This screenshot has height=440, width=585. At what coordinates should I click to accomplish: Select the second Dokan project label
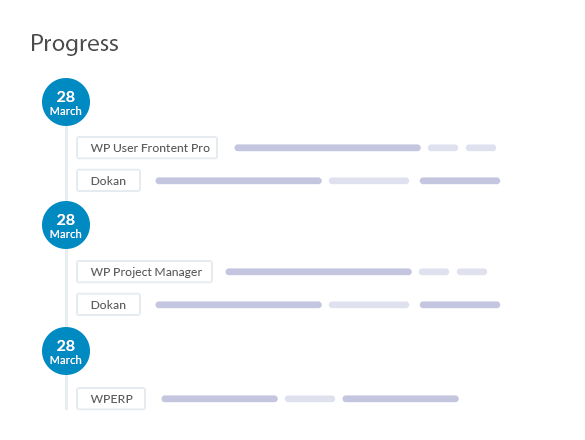(x=109, y=305)
